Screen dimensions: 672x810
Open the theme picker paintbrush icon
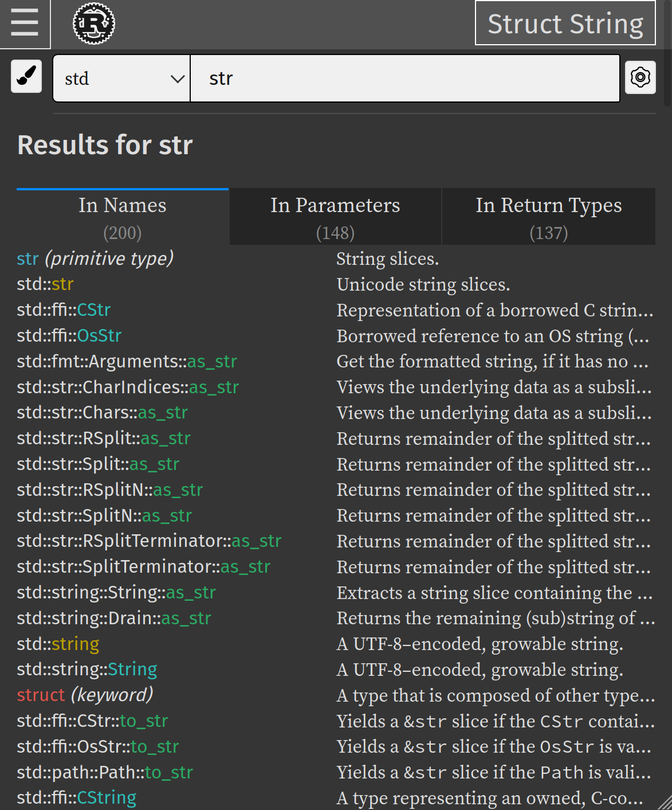pos(26,76)
